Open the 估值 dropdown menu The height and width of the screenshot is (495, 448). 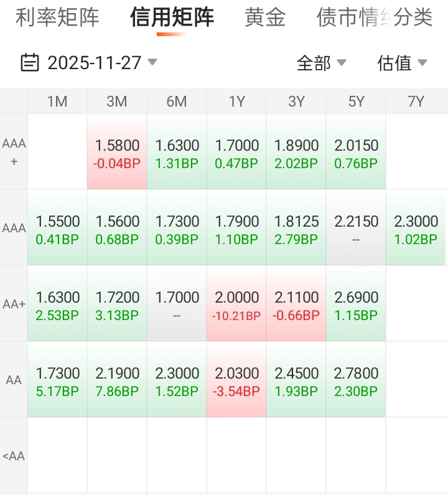pyautogui.click(x=402, y=63)
